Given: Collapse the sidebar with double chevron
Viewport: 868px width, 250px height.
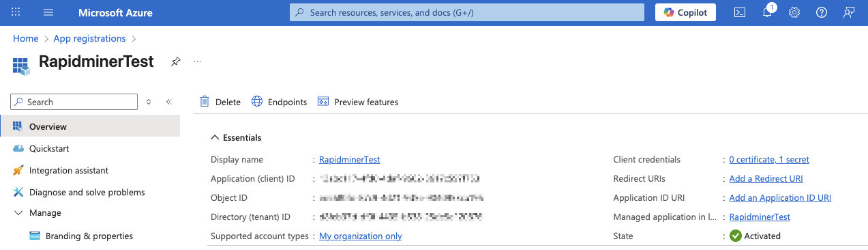Looking at the screenshot, I should (x=168, y=102).
